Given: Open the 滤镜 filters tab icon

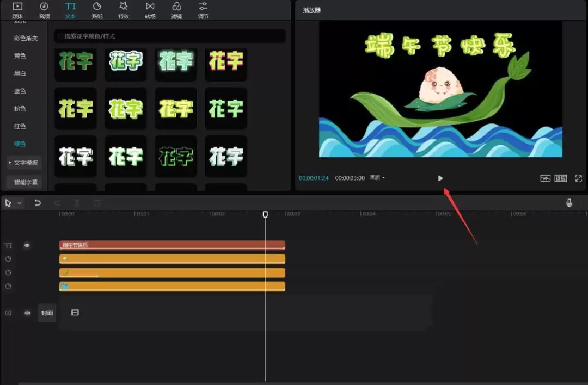Looking at the screenshot, I should (176, 7).
